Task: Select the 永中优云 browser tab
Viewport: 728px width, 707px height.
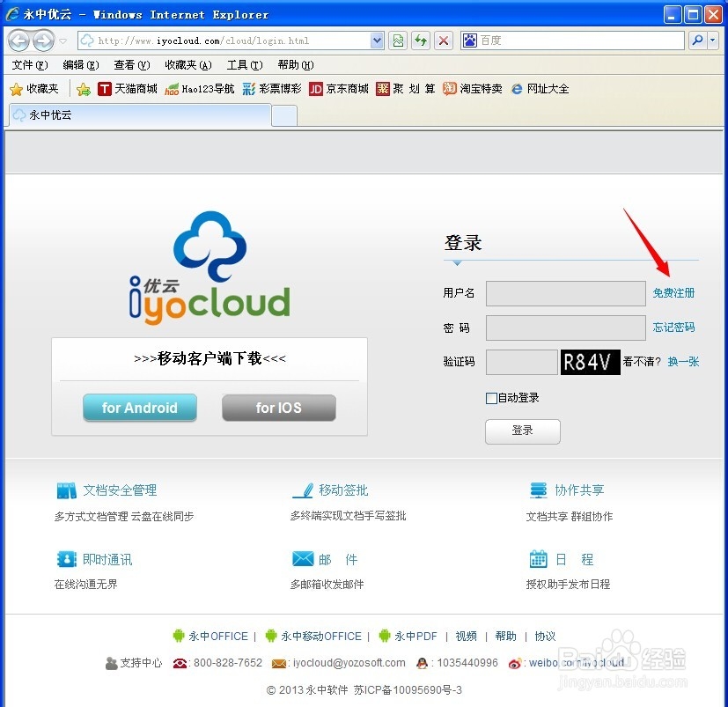Action: coord(139,115)
